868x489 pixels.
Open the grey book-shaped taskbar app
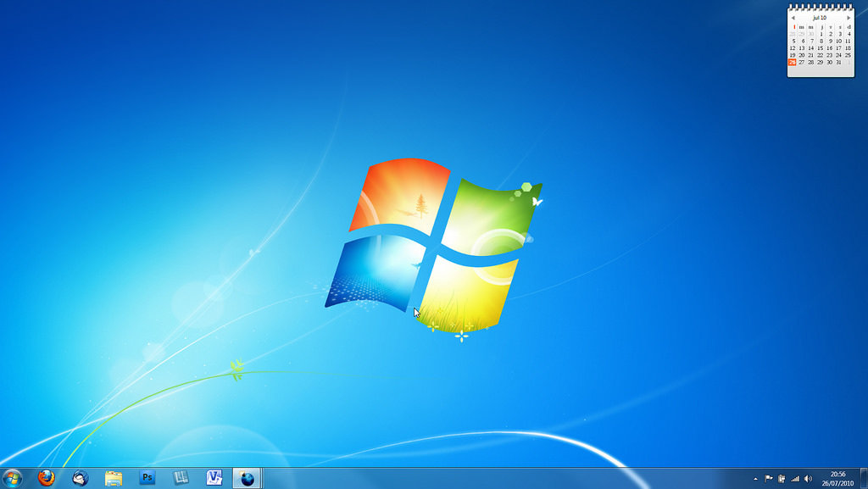[x=181, y=477]
